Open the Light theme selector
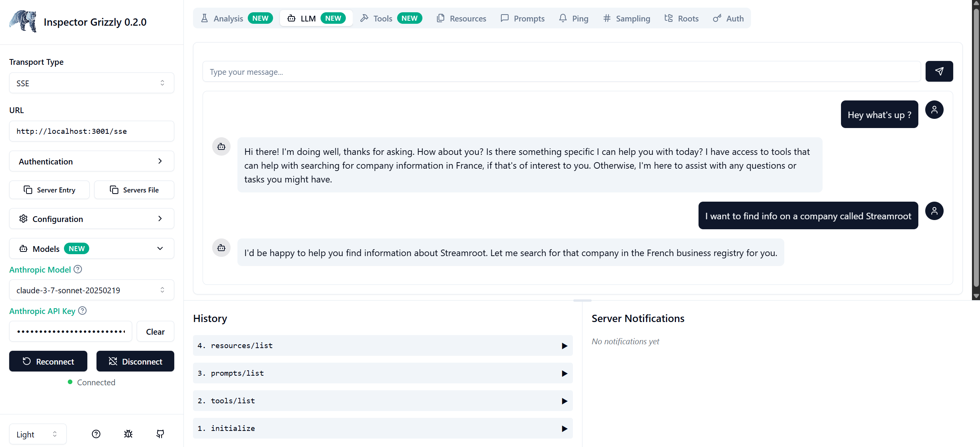This screenshot has height=447, width=980. (38, 434)
